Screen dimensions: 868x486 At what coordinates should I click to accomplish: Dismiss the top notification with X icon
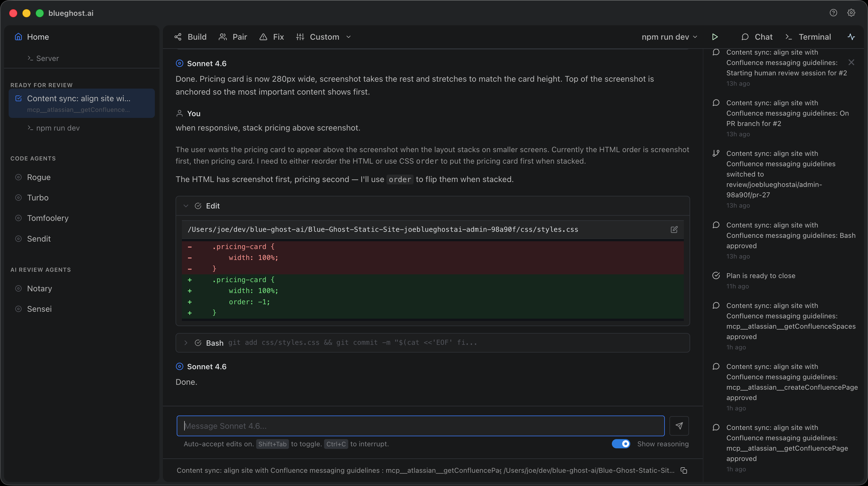851,62
